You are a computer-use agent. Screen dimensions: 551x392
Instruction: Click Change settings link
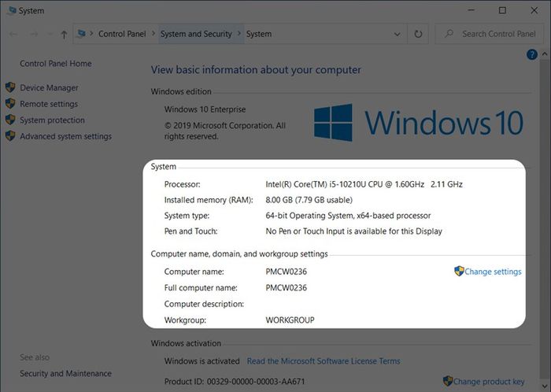[493, 272]
